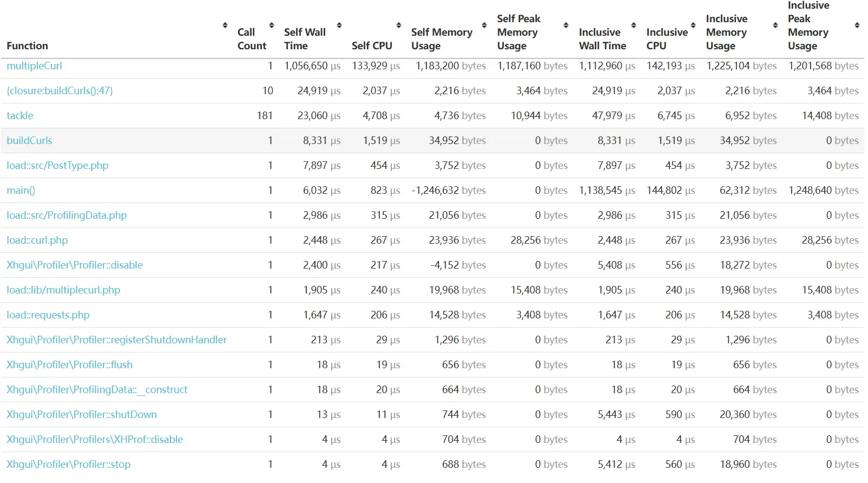Screen dimensions: 868x483
Task: Open the multipleCurl function link
Action: 34,66
